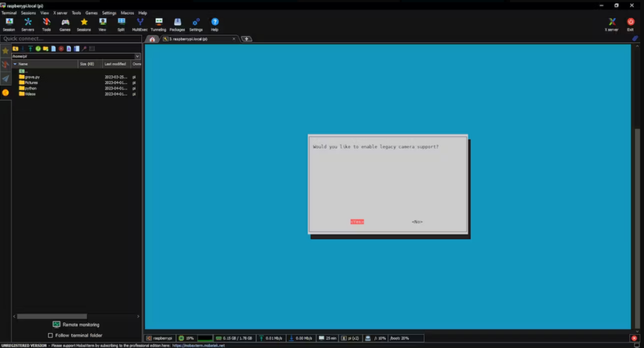Viewport: 644px width, 348px height.
Task: Start a new Session from the toolbar
Action: click(x=9, y=24)
